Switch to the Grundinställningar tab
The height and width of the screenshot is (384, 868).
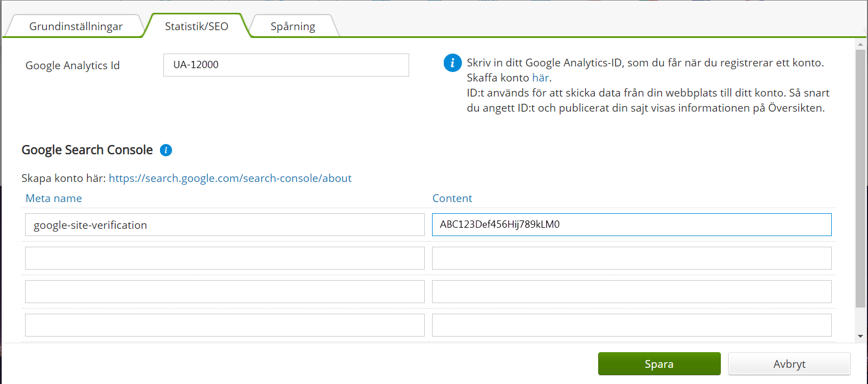coord(76,26)
